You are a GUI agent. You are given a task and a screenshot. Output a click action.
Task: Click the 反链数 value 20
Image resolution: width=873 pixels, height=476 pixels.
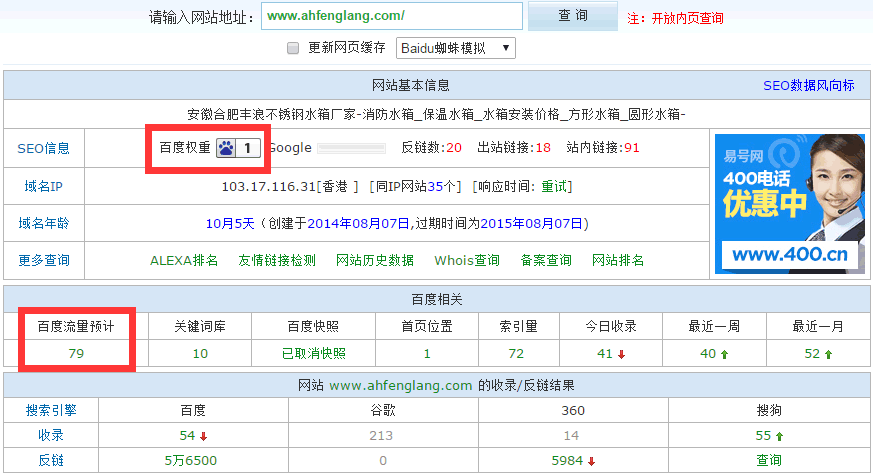[454, 148]
